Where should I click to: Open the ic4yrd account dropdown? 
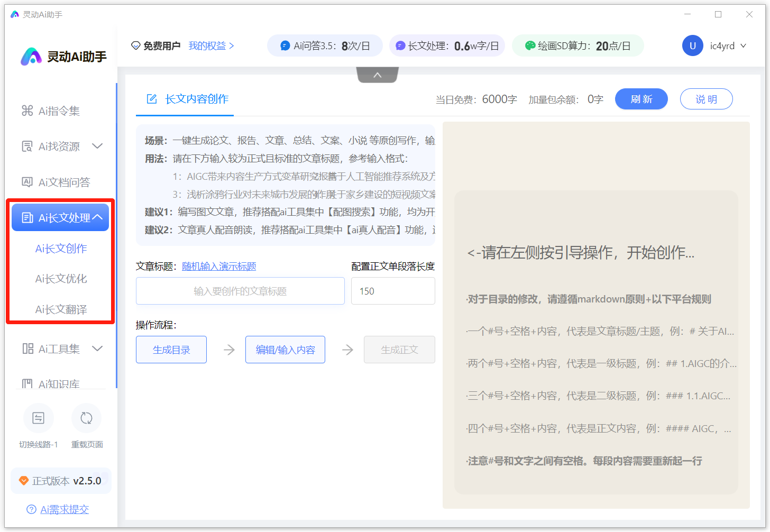(728, 46)
